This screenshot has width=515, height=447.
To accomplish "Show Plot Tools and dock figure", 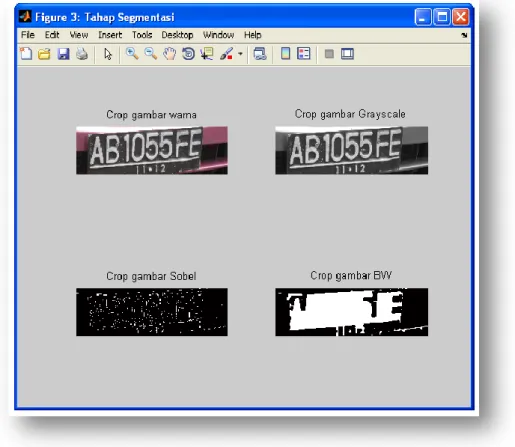I will [x=347, y=54].
